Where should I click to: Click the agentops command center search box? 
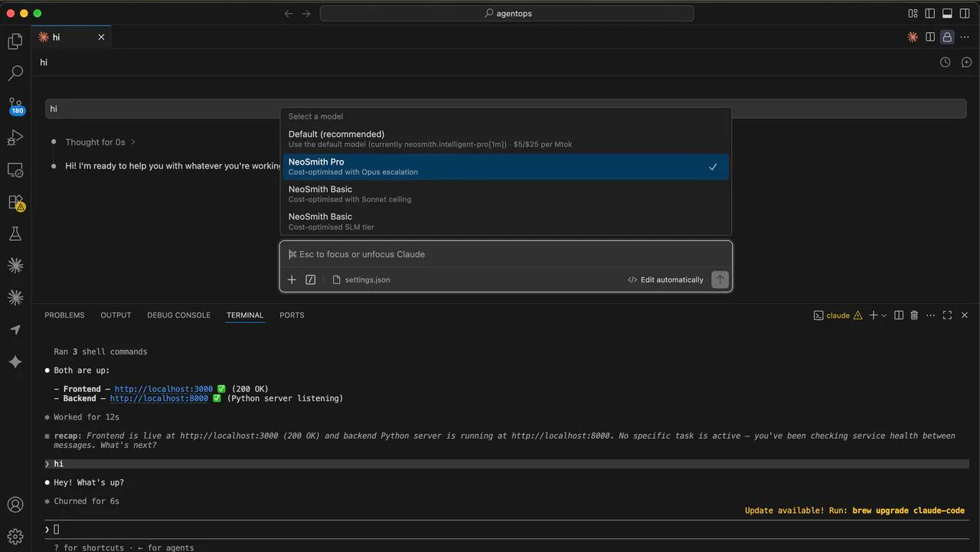pos(507,13)
